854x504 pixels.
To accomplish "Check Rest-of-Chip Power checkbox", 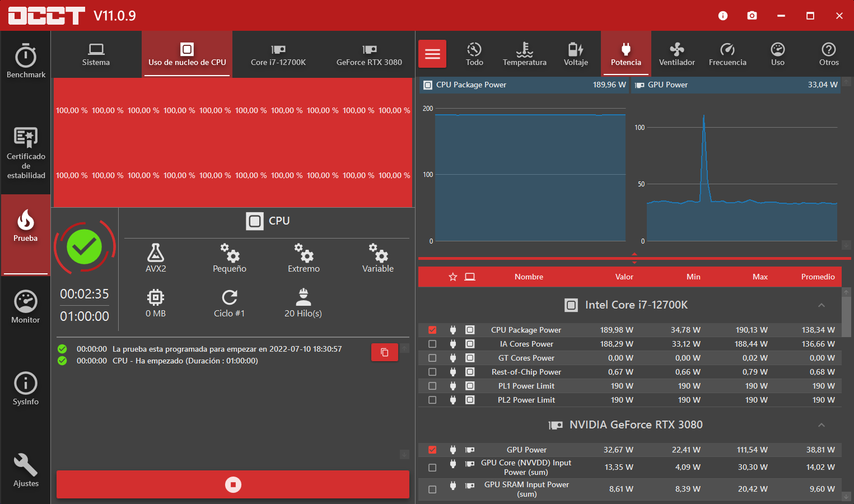I will 432,372.
